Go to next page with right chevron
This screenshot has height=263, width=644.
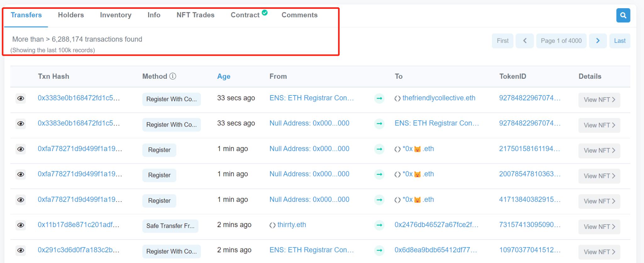pyautogui.click(x=598, y=41)
